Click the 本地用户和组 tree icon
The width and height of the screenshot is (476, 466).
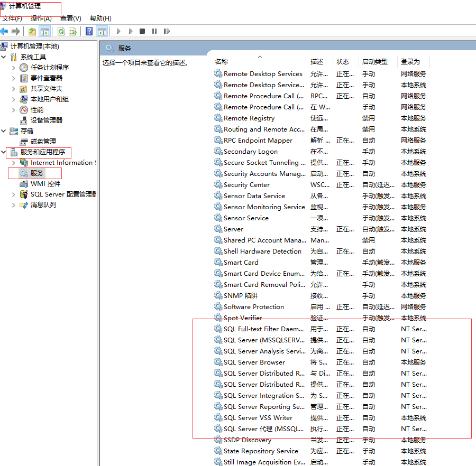coord(24,99)
